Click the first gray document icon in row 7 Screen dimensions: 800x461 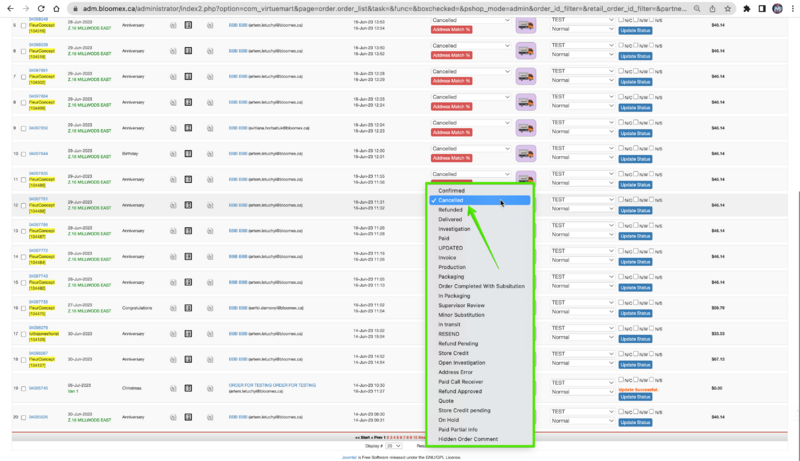pos(173,76)
